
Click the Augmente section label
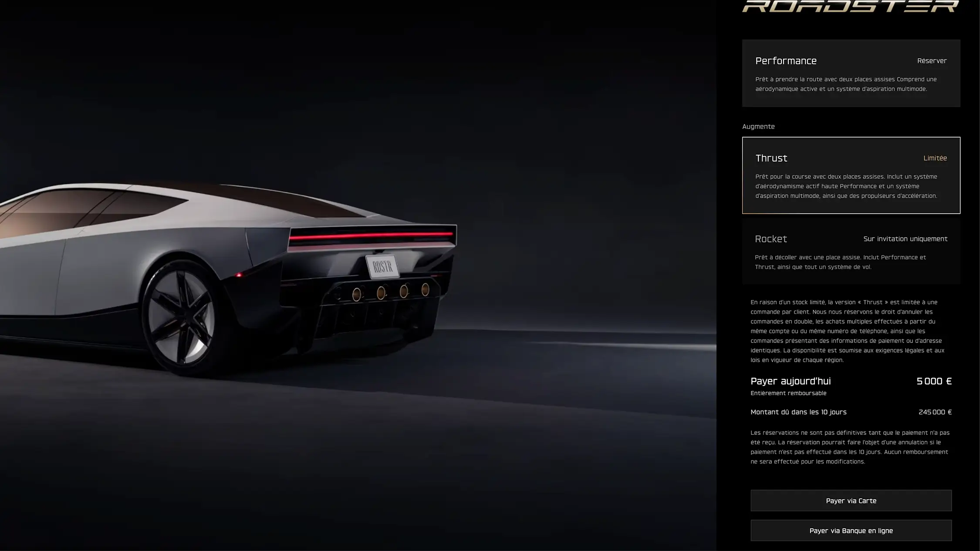click(758, 127)
